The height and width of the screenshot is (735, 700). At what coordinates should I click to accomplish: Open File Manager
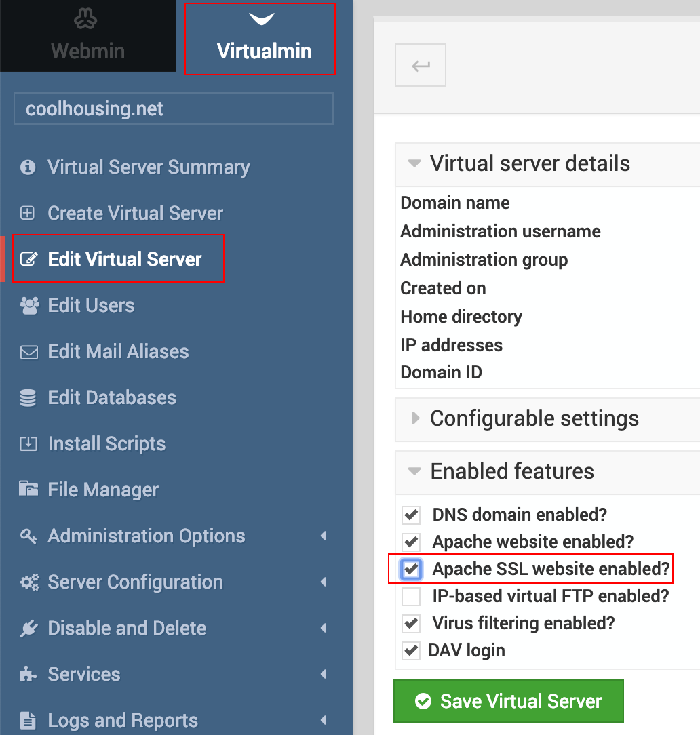pos(103,490)
